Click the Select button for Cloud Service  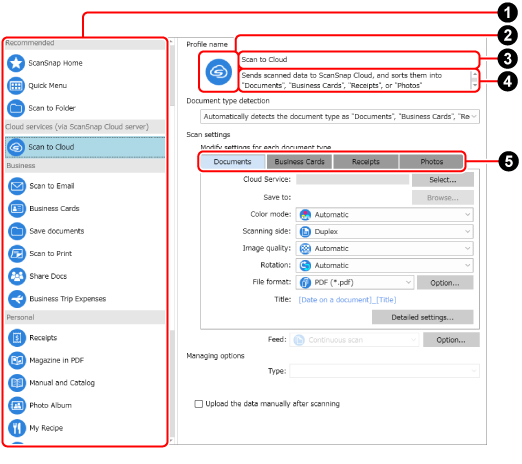(443, 180)
